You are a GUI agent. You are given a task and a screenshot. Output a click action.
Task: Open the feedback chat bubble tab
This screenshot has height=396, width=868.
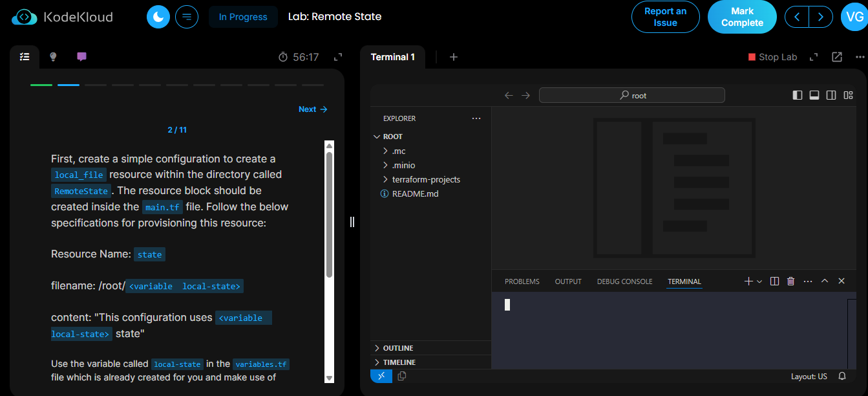coord(81,57)
